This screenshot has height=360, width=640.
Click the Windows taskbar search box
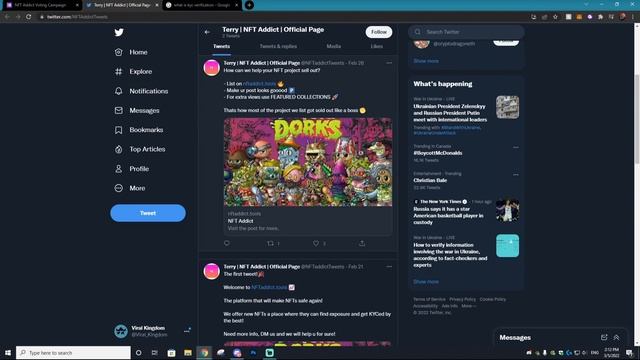(x=73, y=353)
